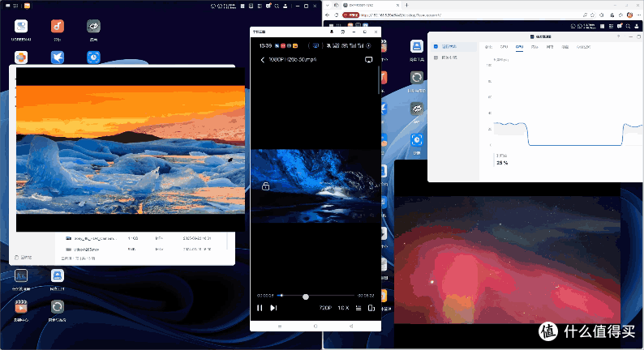
Task: Open the 1.0X playback speed selector
Action: 343,308
